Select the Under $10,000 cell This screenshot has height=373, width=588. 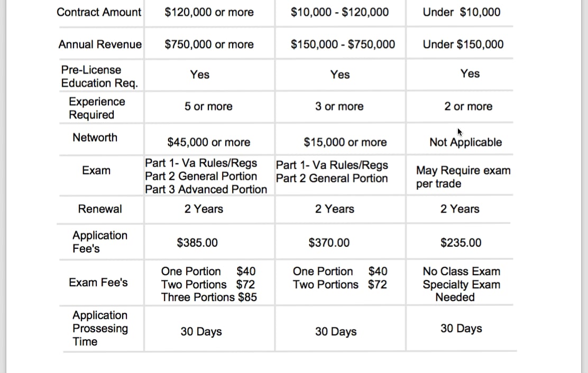[x=461, y=12]
